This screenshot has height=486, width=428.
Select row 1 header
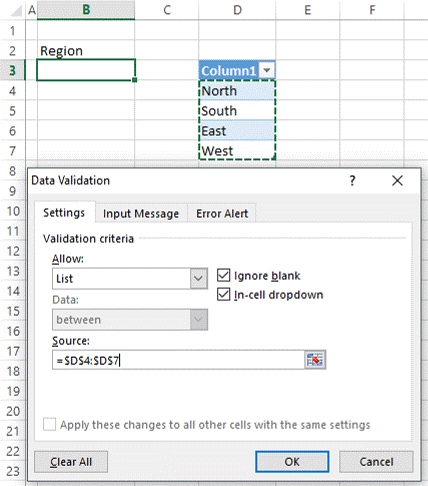12,31
